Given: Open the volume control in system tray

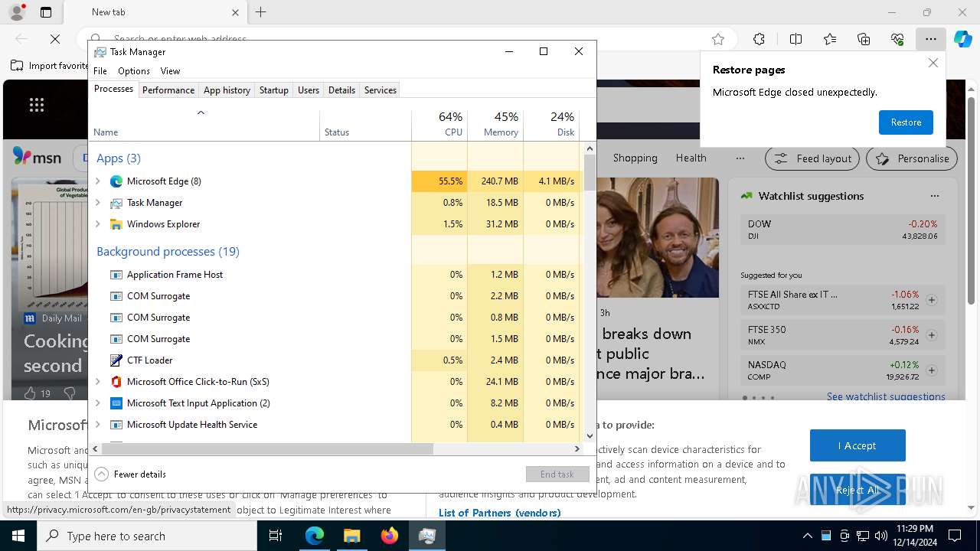Looking at the screenshot, I should click(881, 536).
